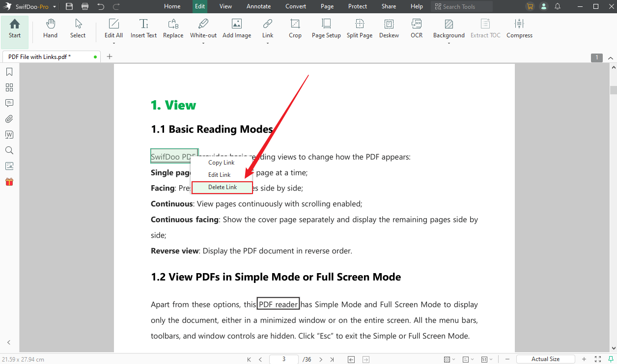Open the Annotations comments panel
The image size is (617, 364).
[x=9, y=103]
